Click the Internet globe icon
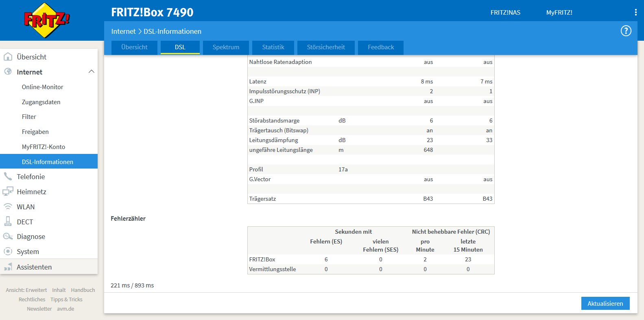This screenshot has height=320, width=644. [x=8, y=72]
